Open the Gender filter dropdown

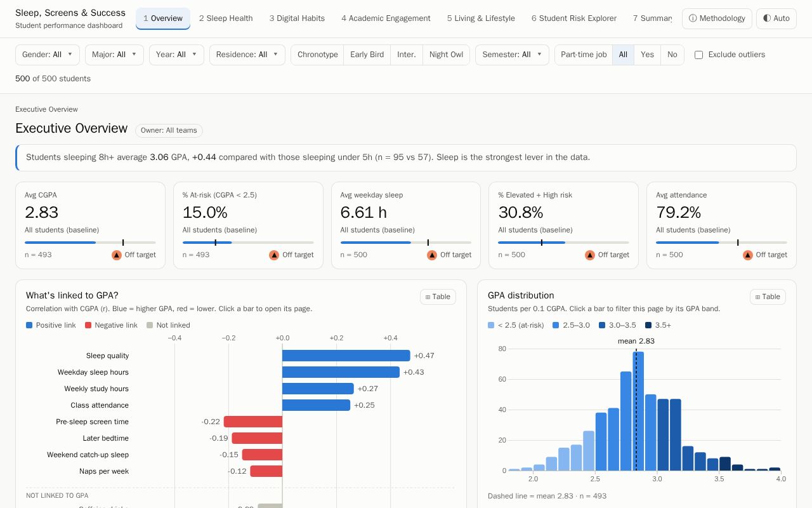[x=48, y=55]
